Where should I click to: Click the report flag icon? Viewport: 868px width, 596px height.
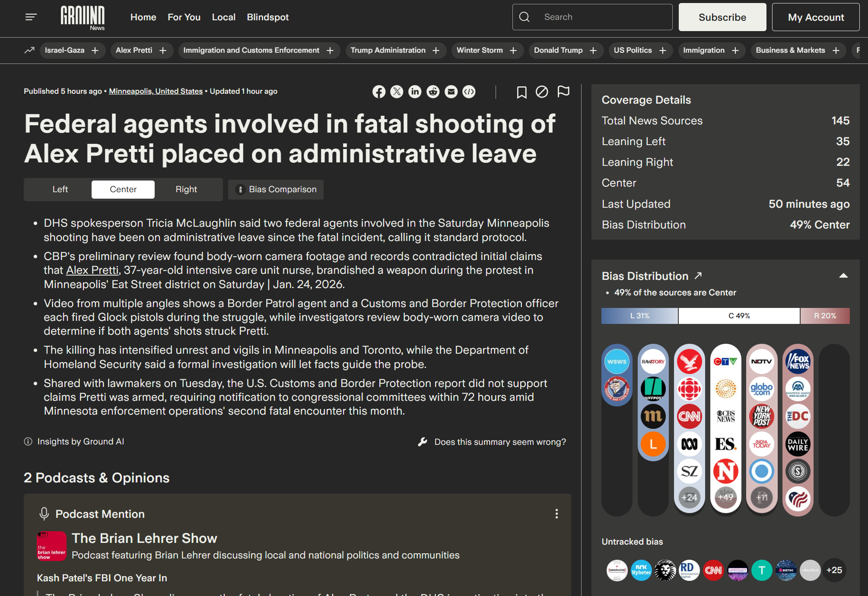563,92
